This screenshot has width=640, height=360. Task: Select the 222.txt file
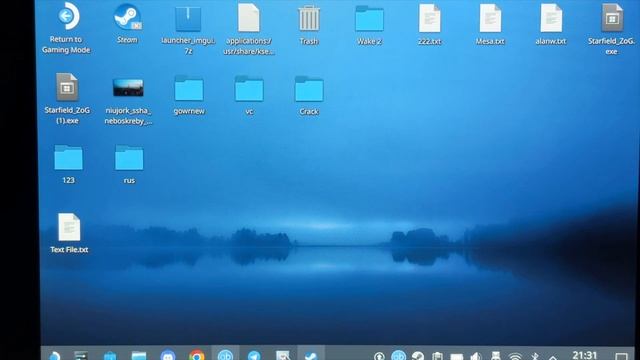pyautogui.click(x=429, y=24)
